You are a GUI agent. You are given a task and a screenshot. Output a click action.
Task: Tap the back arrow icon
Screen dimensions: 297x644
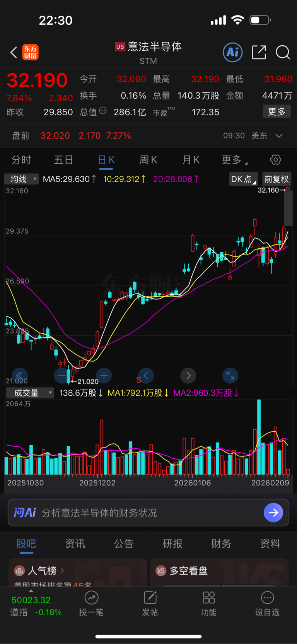point(14,52)
